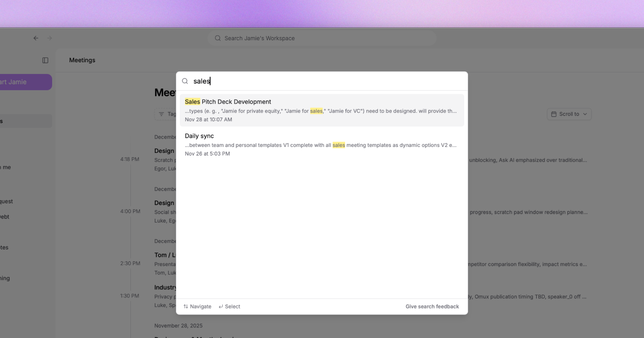Click the 4:18 PM timeline marker
The image size is (644, 338).
coord(130,159)
